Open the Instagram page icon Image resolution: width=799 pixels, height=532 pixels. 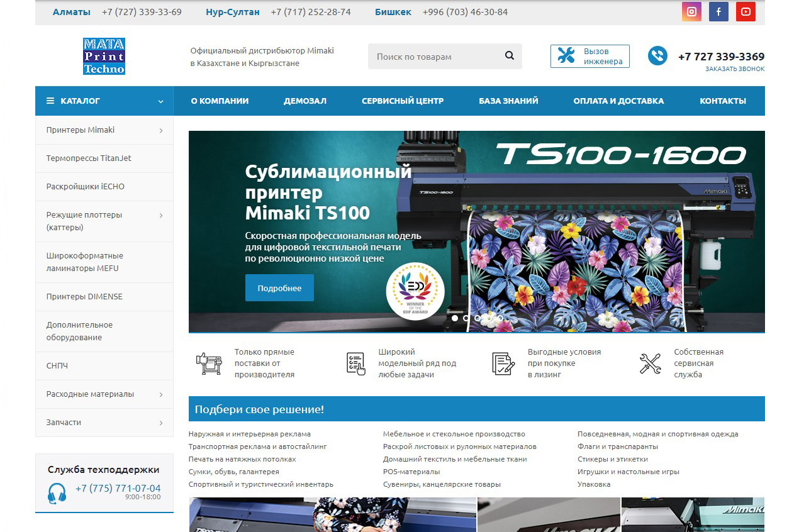[691, 11]
